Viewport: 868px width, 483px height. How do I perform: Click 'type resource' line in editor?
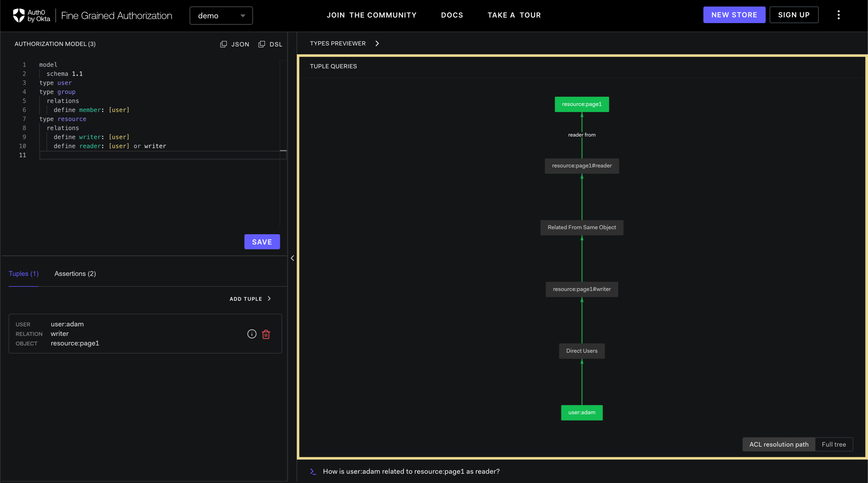(x=63, y=119)
